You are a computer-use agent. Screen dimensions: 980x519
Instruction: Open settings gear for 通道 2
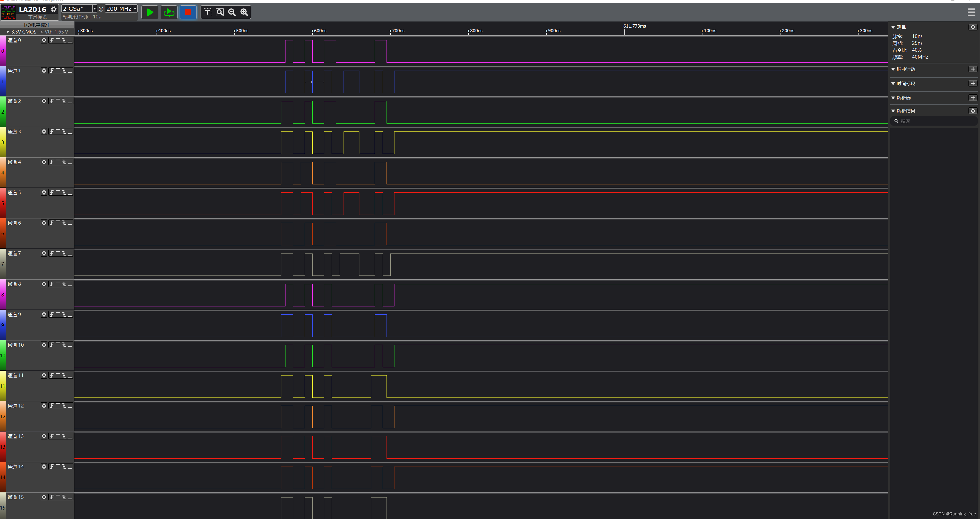click(44, 101)
